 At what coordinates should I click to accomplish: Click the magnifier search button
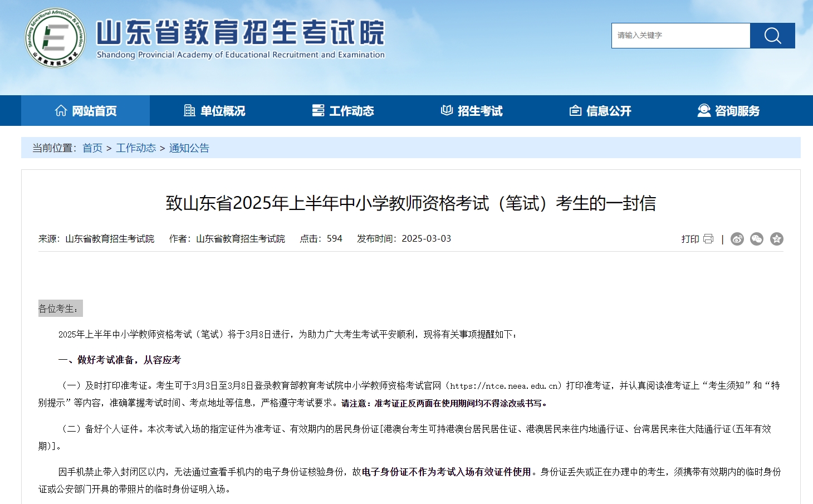tap(772, 36)
